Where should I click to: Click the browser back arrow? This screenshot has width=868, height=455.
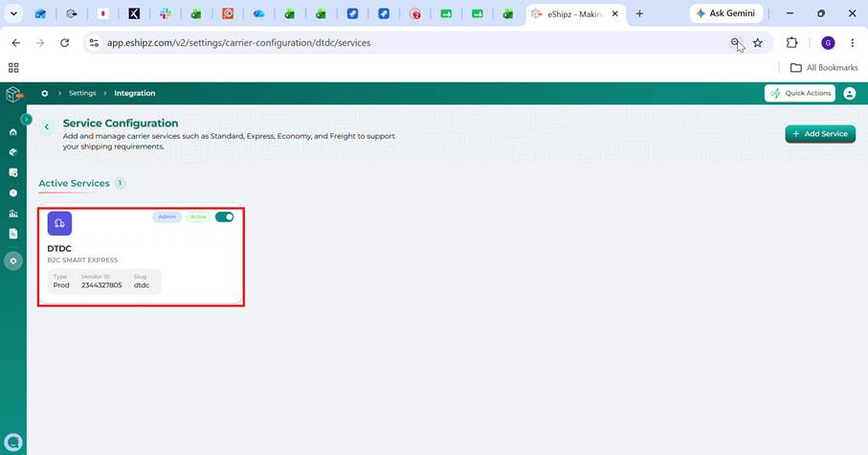click(16, 43)
